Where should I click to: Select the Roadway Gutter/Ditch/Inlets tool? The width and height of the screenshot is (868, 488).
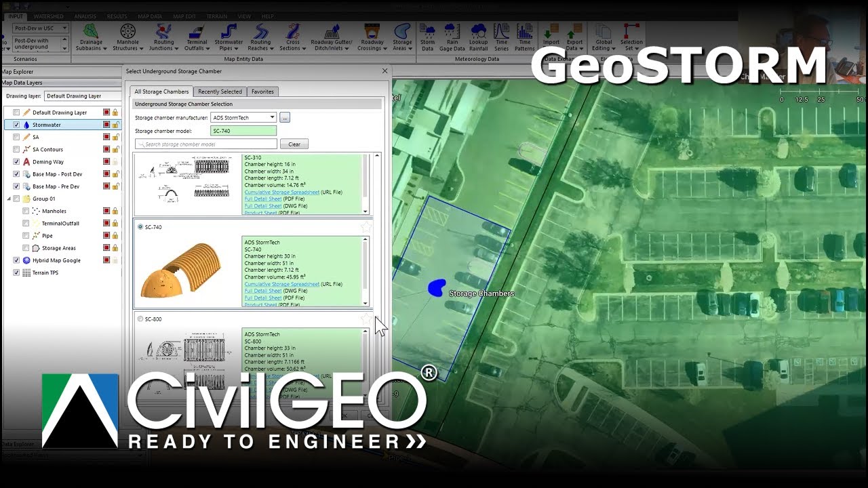(x=331, y=37)
